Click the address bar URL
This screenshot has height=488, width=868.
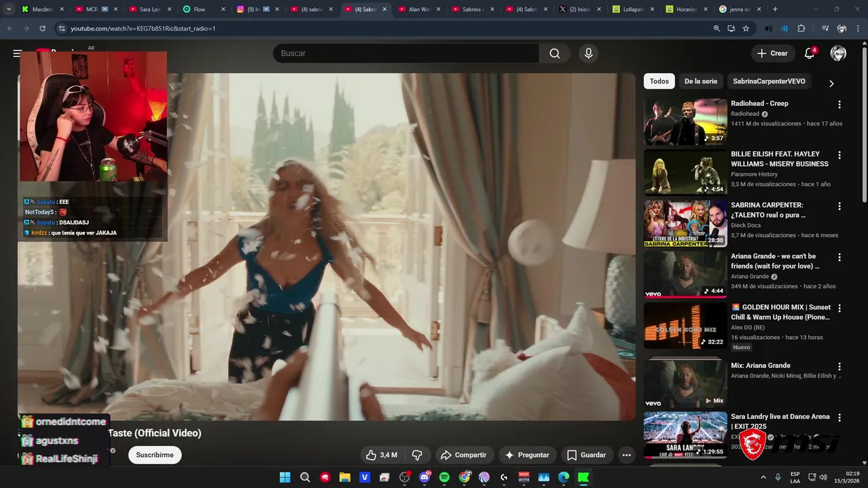point(143,28)
